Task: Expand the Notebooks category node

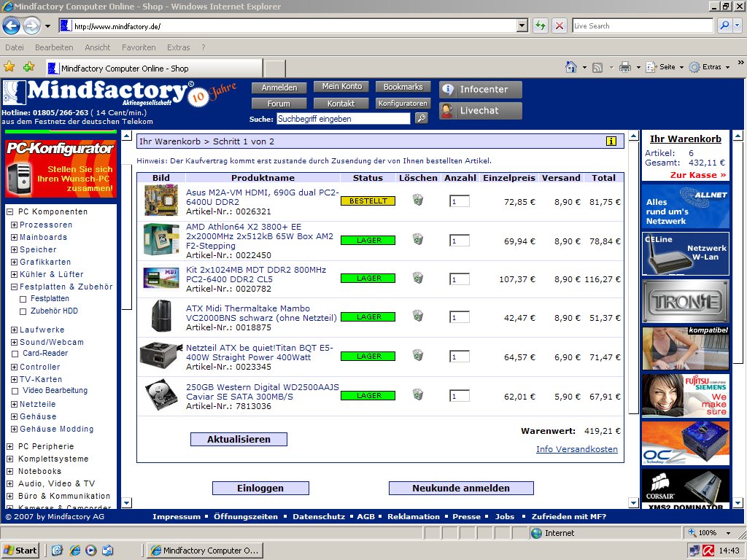Action: [9, 472]
